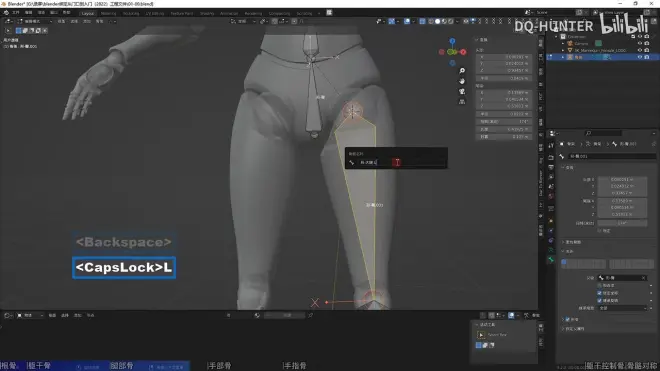Open the Output properties tab icon
The image size is (660, 371).
coord(551,167)
